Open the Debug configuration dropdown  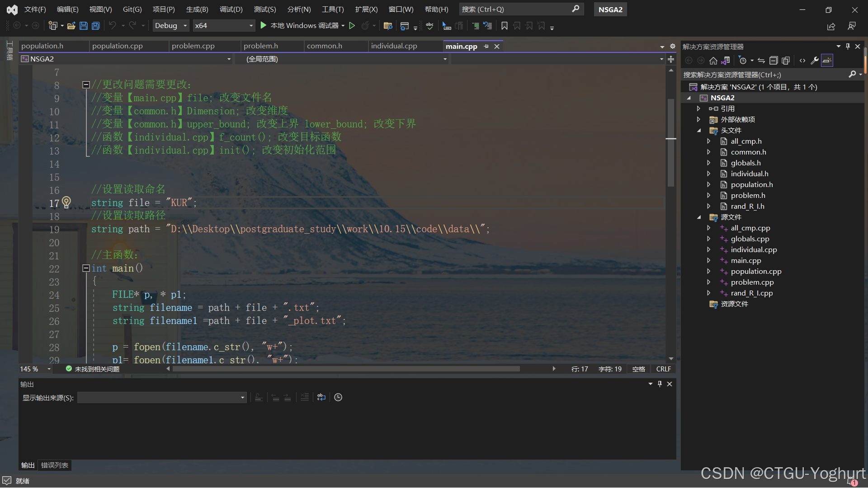[x=170, y=26]
